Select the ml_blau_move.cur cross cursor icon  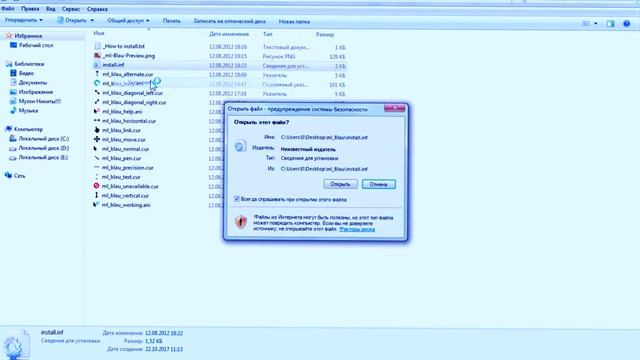tap(97, 140)
